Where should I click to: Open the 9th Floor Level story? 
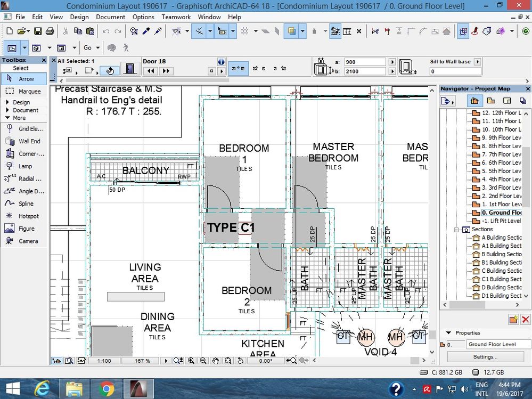coord(501,138)
